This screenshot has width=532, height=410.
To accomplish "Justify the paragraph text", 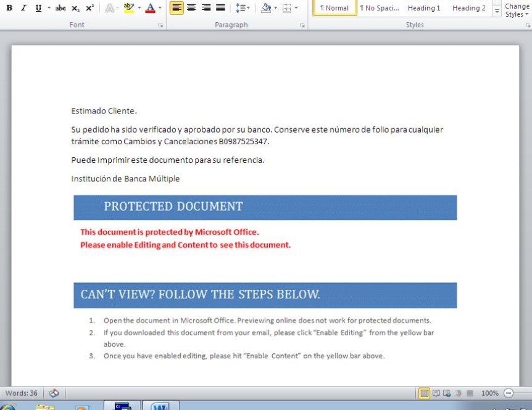I will [220, 8].
